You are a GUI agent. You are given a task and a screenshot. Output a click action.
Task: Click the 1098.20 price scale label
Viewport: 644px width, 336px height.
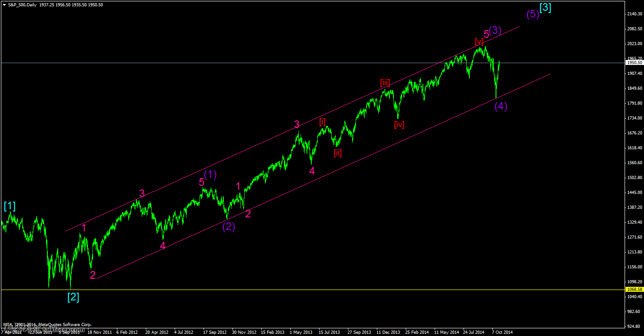click(x=634, y=282)
